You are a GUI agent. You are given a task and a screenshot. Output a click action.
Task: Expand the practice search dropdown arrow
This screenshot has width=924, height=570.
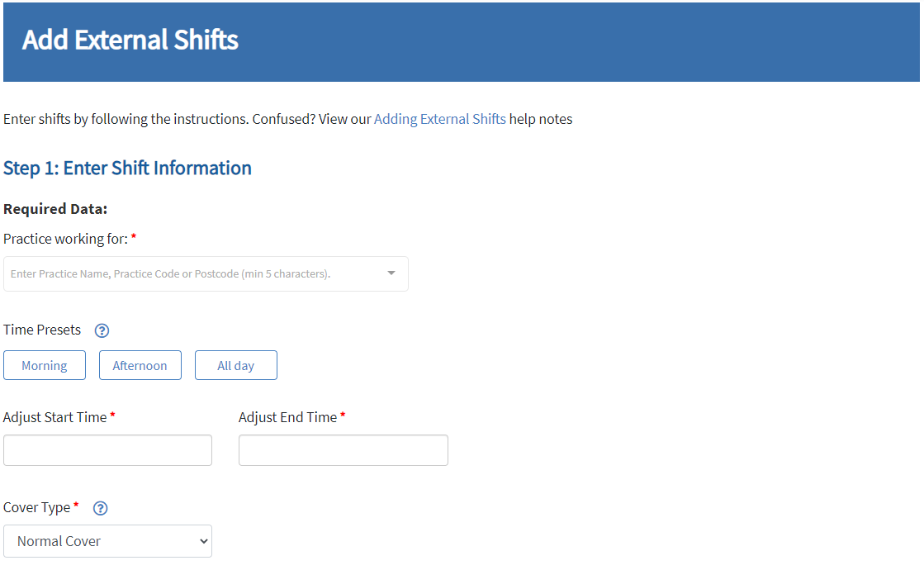(391, 273)
